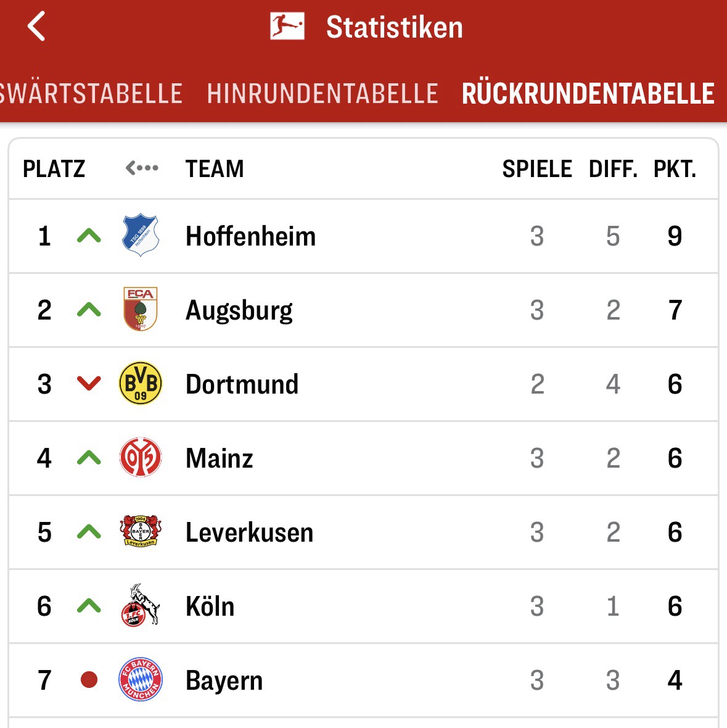Tap the red dot indicator beside Bayern
This screenshot has width=727, height=728.
pos(89,680)
